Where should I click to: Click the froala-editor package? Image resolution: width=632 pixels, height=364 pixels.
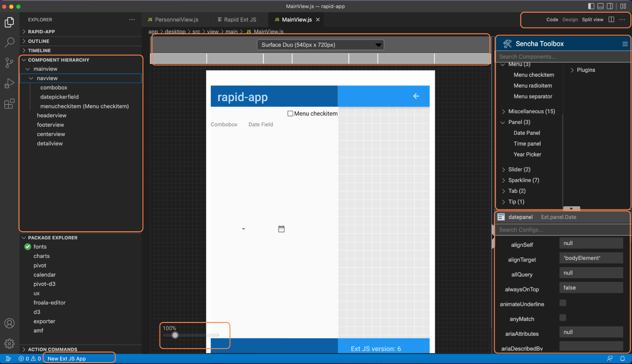click(x=50, y=303)
